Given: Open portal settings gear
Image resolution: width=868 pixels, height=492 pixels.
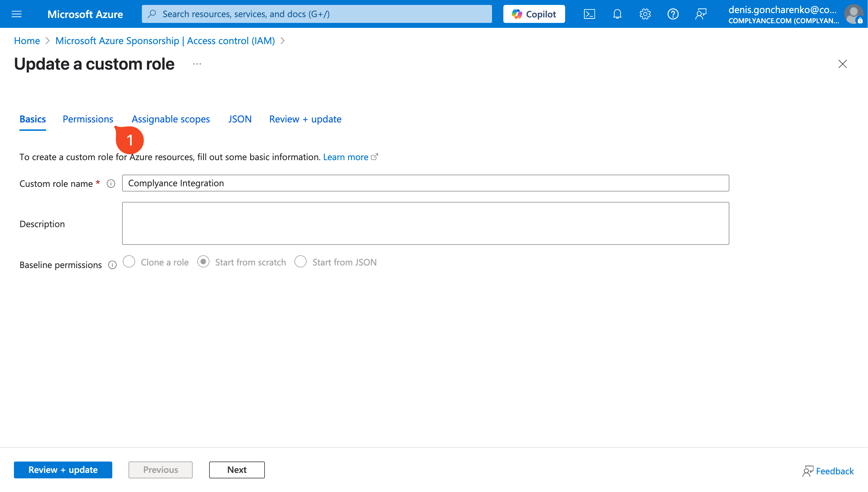Looking at the screenshot, I should 645,14.
